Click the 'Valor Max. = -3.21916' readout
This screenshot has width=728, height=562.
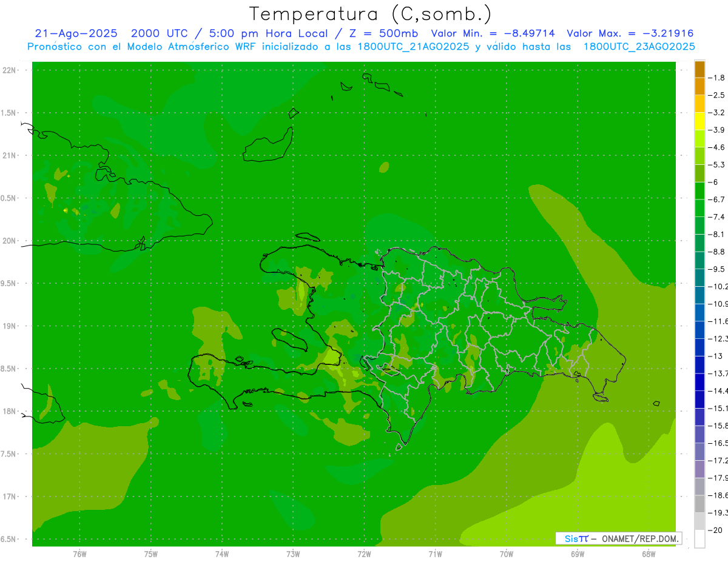click(x=630, y=34)
